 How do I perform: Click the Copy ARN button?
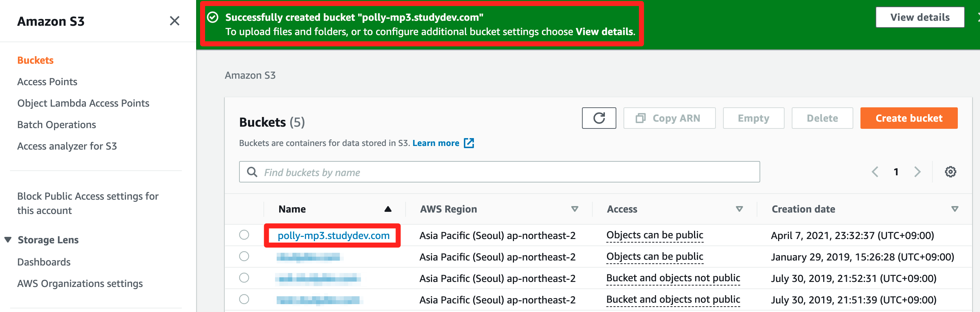click(x=669, y=118)
